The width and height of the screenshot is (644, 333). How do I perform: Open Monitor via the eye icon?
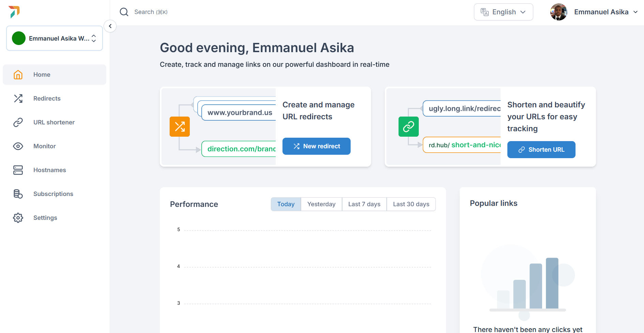click(x=18, y=146)
